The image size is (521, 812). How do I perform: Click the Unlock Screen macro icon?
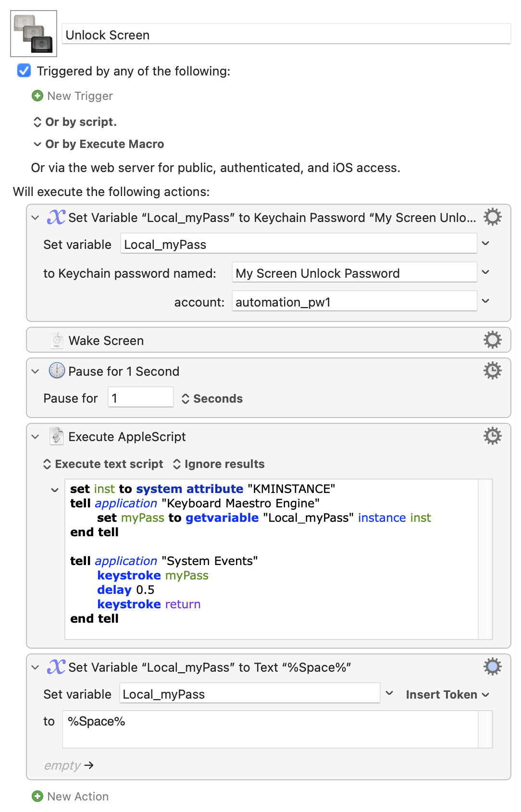coord(34,34)
